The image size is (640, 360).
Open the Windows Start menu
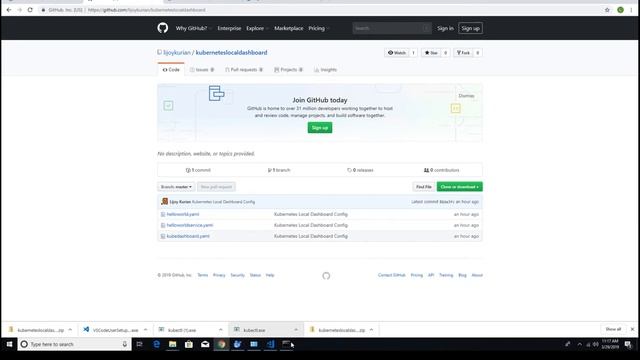pyautogui.click(x=9, y=344)
